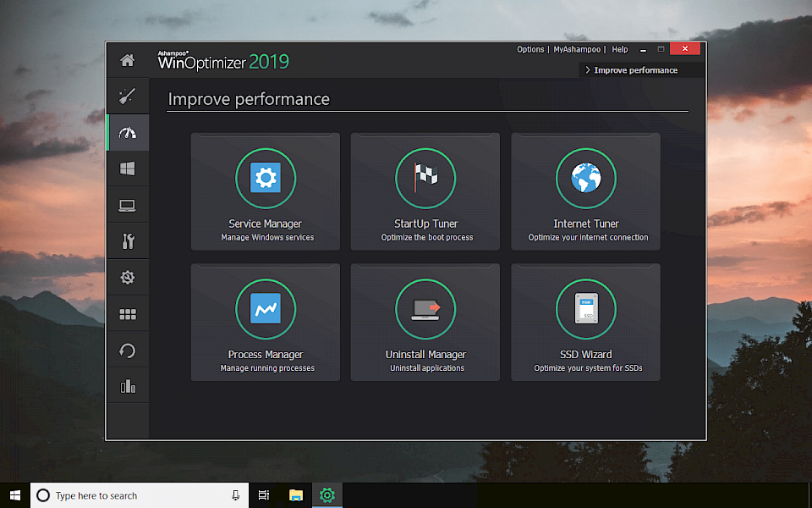
Task: Show all modules via the grid icon
Action: click(x=128, y=314)
